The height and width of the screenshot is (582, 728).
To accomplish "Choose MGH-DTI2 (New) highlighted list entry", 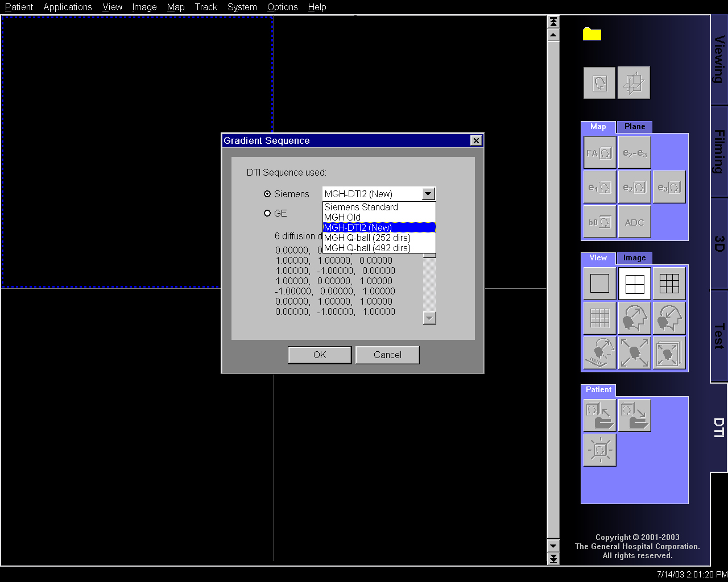I will [379, 227].
